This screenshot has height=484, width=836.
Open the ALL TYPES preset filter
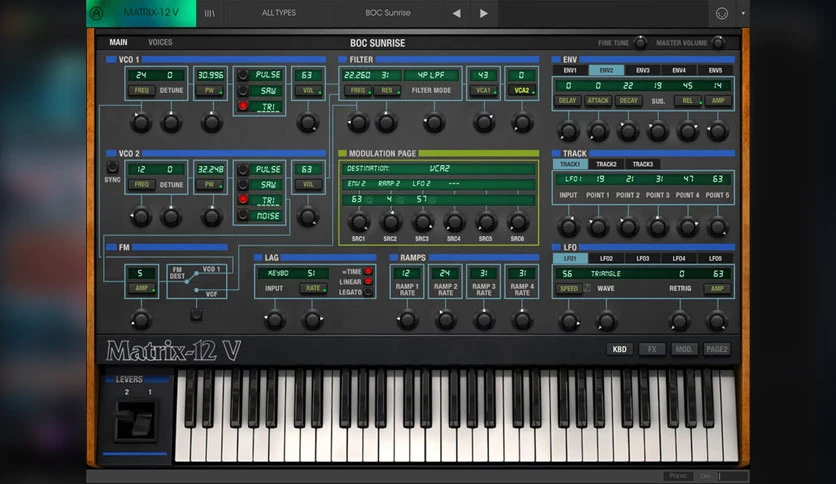coord(279,13)
